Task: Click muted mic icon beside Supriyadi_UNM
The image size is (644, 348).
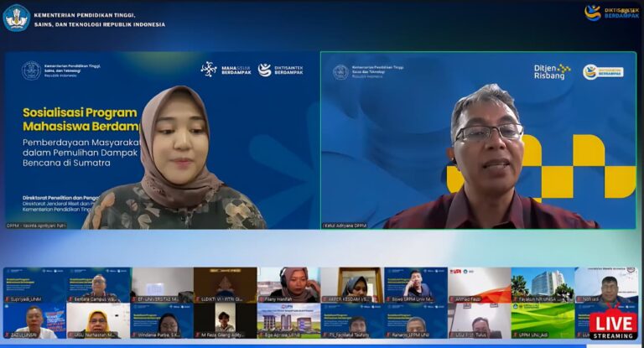Action: 7,299
